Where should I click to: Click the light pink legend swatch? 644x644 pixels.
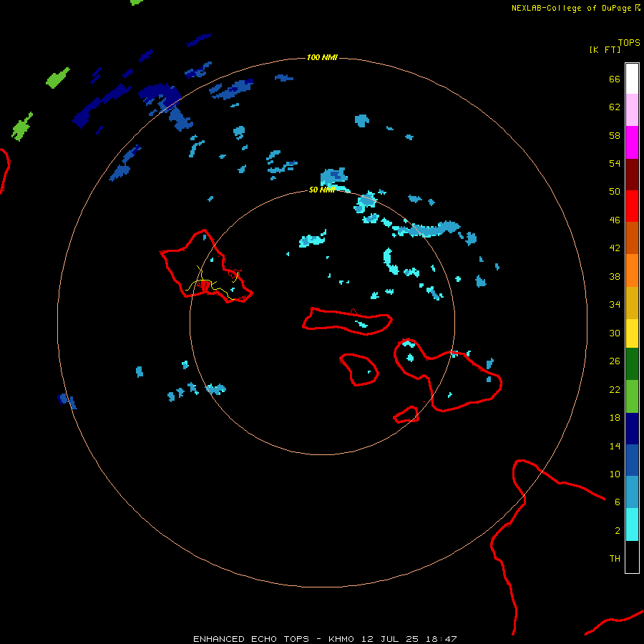tap(632, 109)
